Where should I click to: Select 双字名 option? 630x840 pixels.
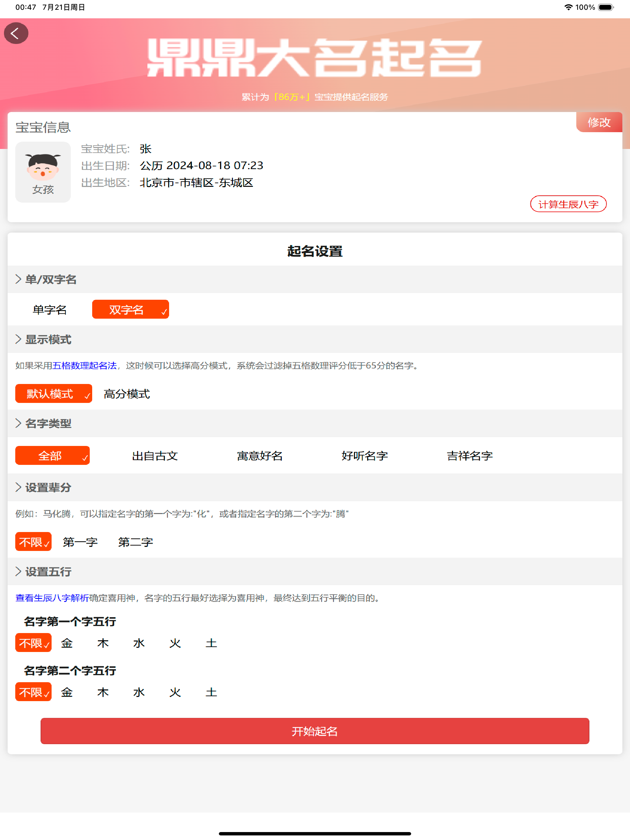point(131,310)
